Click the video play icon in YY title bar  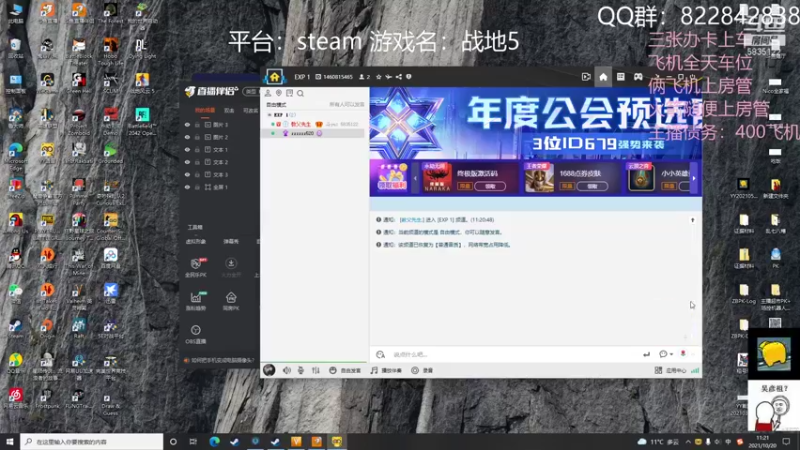(x=586, y=77)
